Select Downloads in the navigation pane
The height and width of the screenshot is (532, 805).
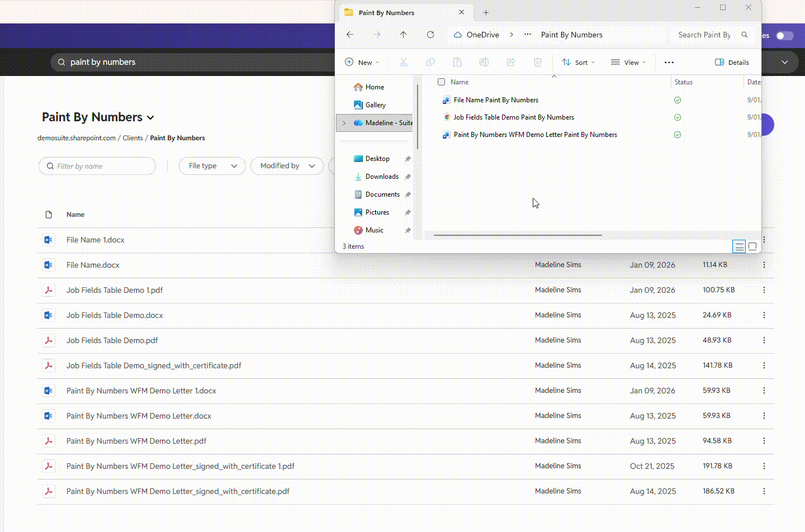[x=382, y=177]
